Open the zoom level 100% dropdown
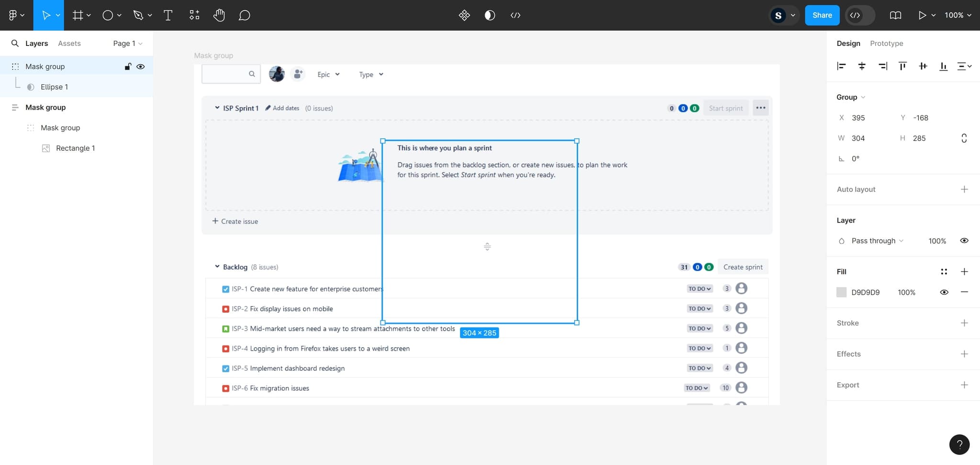 tap(958, 15)
